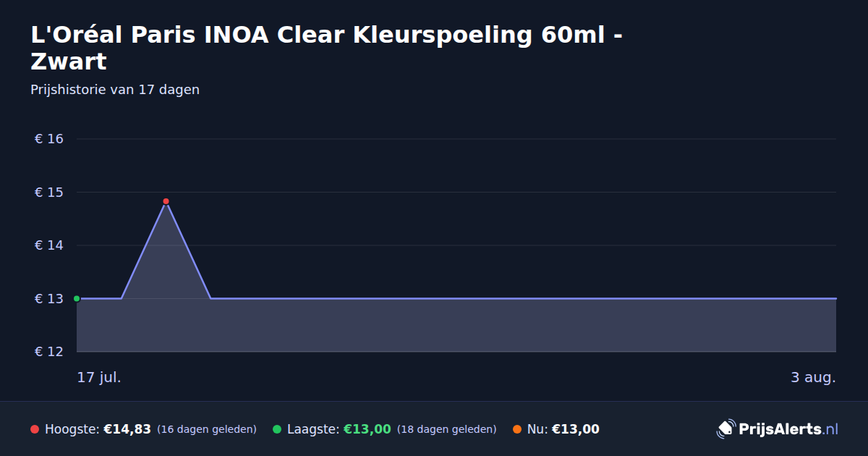Image resolution: width=868 pixels, height=456 pixels.
Task: Click the € 12 axis label
Action: [x=49, y=352]
